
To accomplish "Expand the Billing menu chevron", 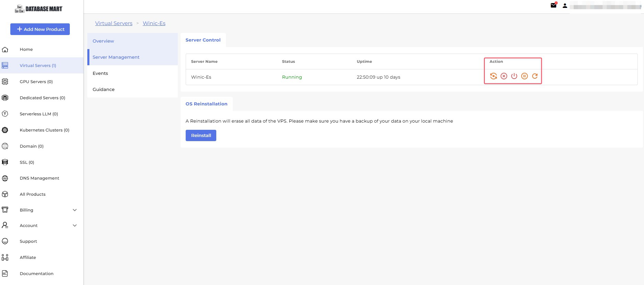I will pos(75,210).
